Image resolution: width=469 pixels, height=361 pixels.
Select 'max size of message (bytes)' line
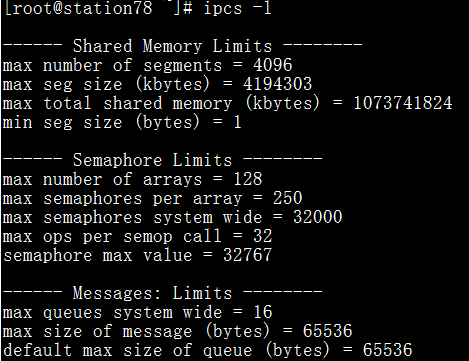click(177, 331)
